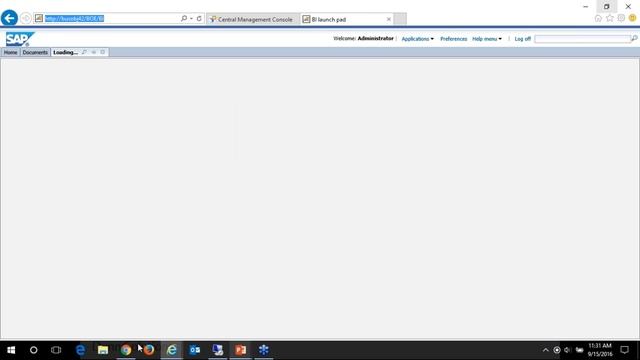Click the volume speaker tray icon

pyautogui.click(x=568, y=350)
